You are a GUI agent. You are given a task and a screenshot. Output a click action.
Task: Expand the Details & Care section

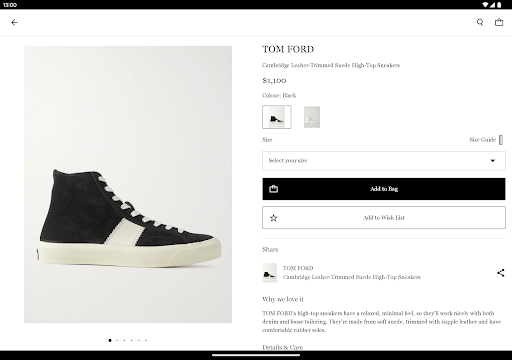click(x=283, y=347)
